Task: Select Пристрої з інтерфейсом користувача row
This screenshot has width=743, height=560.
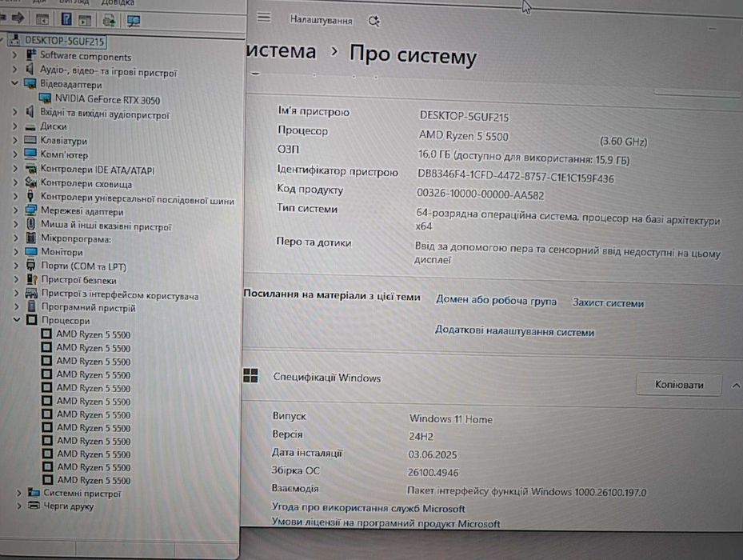Action: pos(119,294)
